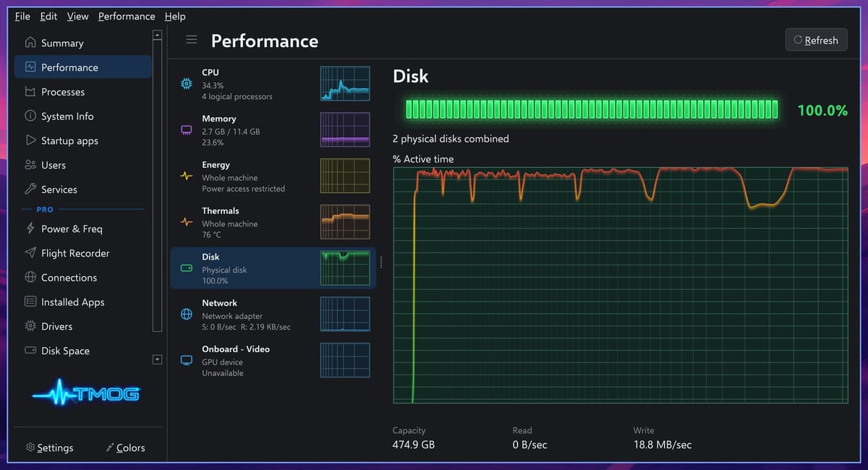Open System Info page label
This screenshot has width=868, height=470.
67,116
